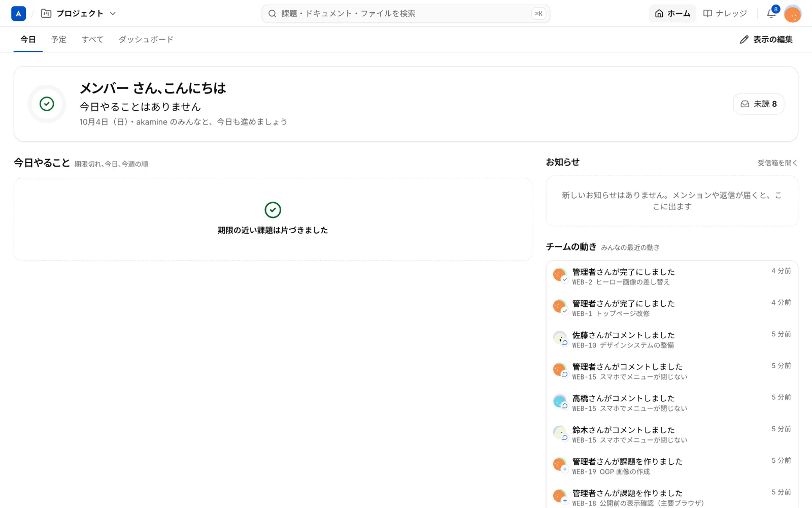Open 管理者さんがコメントしました WEB-15 activity

pos(672,371)
